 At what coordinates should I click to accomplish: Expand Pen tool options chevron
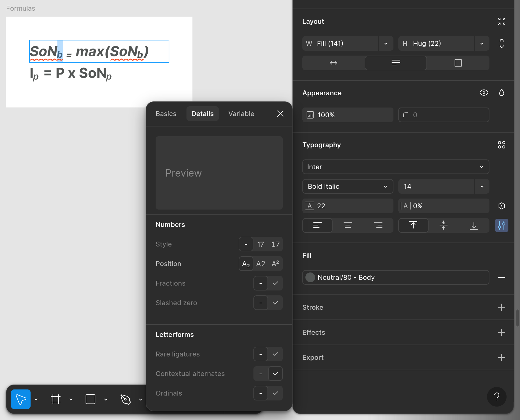point(141,399)
